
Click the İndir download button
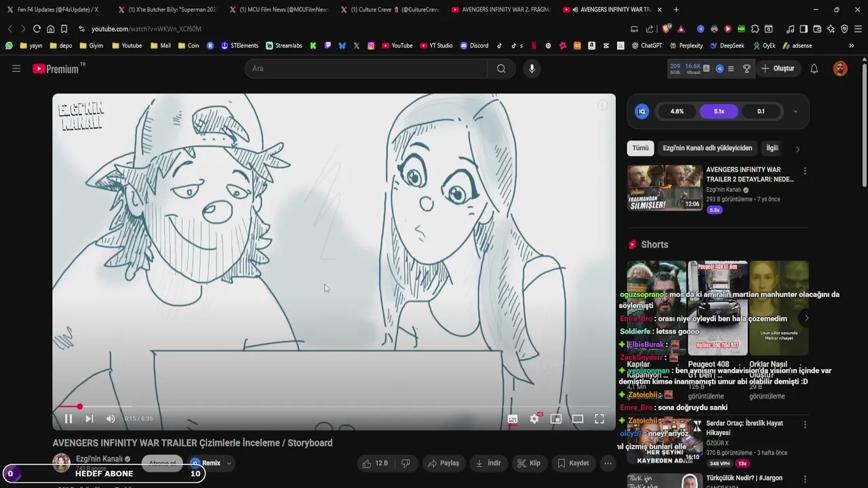click(488, 463)
